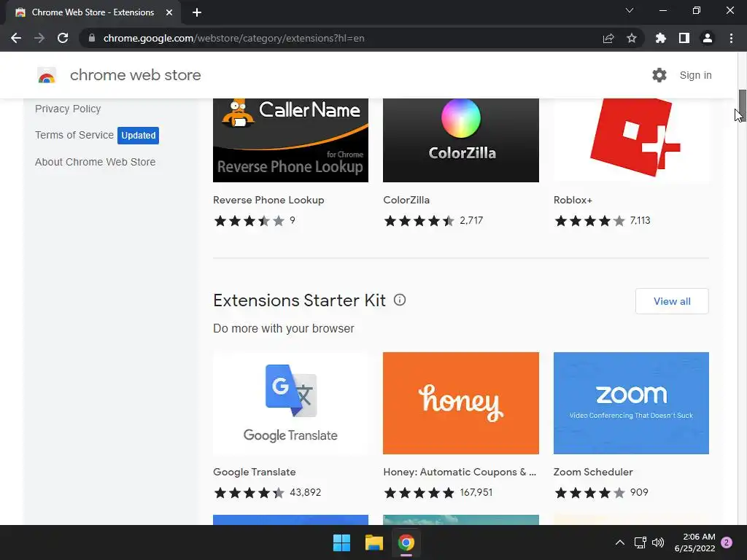Viewport: 747px width, 560px height.
Task: Open the Zoom Scheduler extension thumbnail
Action: [x=631, y=402]
